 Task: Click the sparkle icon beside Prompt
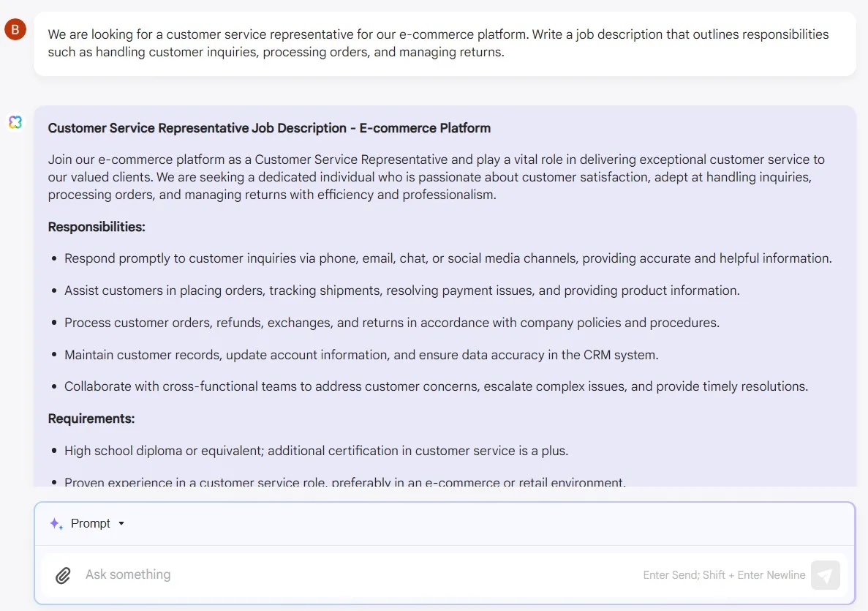coord(56,523)
